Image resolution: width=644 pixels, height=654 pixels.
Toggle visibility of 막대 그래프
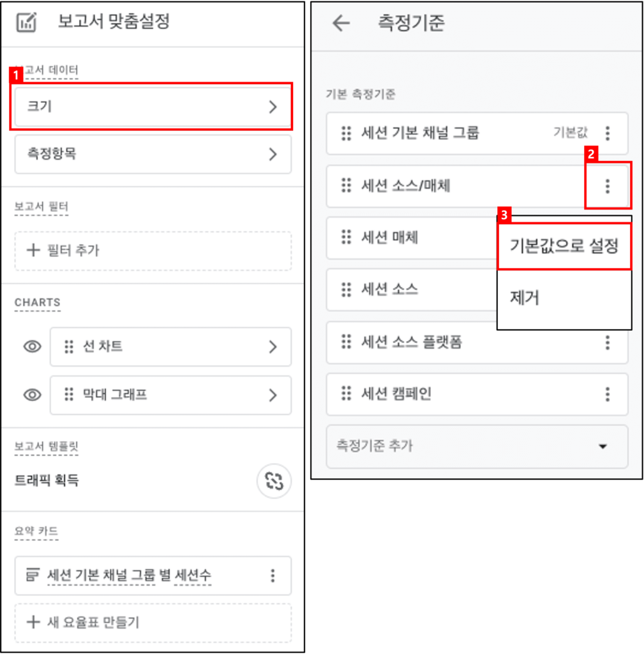pos(32,394)
